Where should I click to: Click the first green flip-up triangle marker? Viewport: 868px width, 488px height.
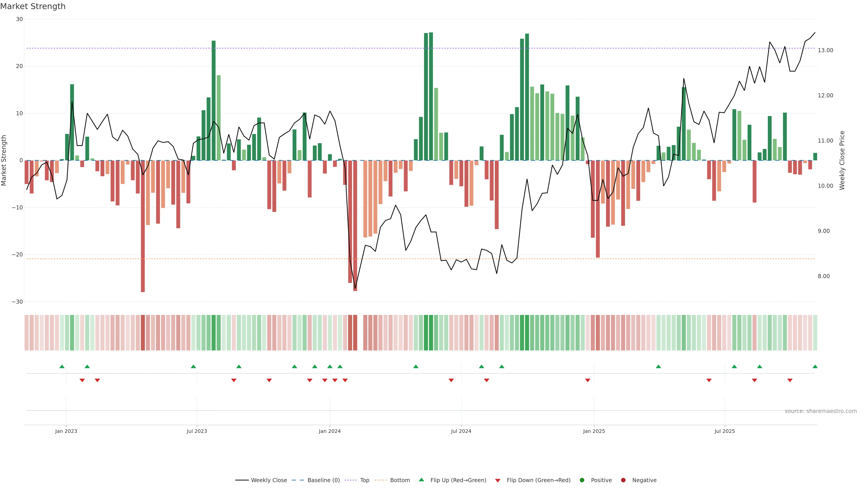(62, 366)
